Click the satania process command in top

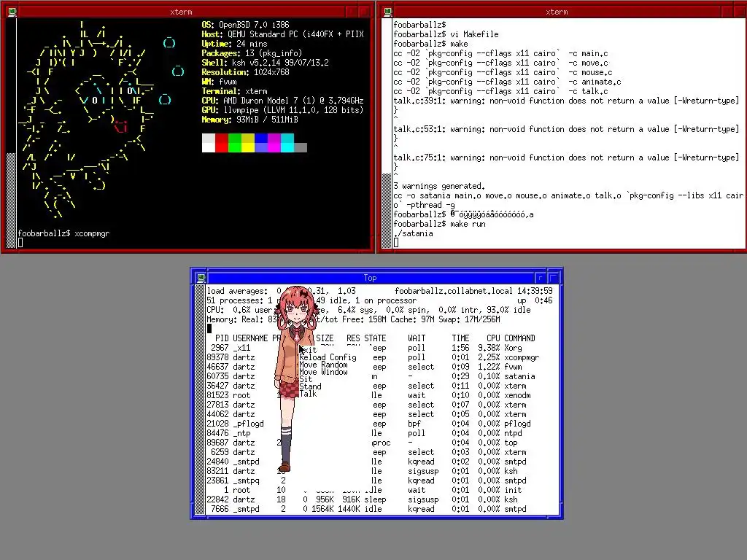tap(519, 376)
